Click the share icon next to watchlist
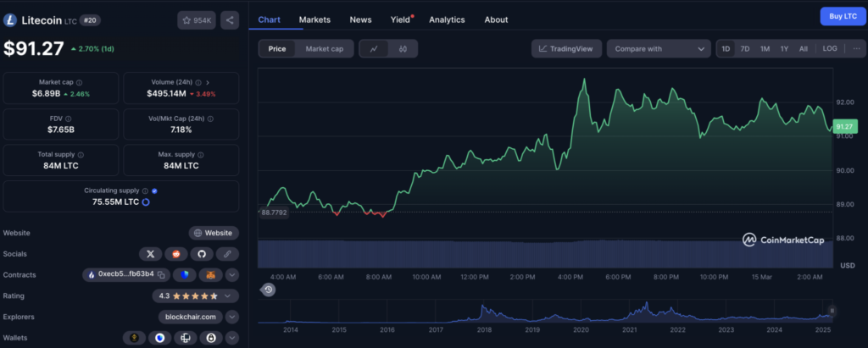Screen dimensions: 868x348 (231, 19)
